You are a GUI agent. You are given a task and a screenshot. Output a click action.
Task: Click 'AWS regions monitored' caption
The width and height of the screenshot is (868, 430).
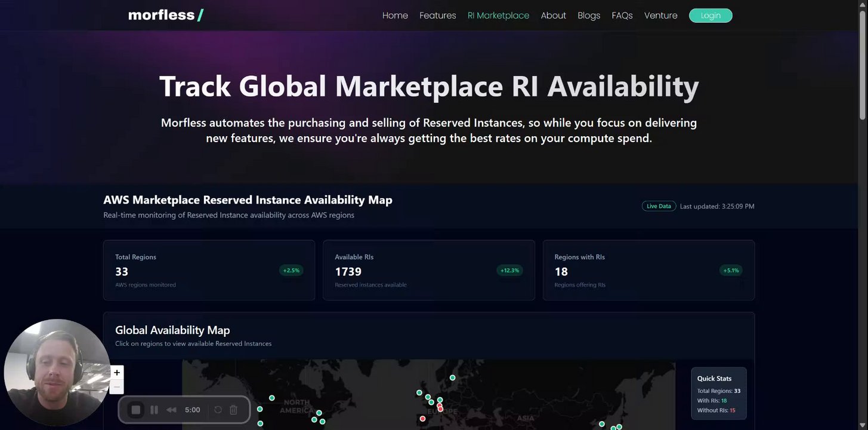coord(146,285)
